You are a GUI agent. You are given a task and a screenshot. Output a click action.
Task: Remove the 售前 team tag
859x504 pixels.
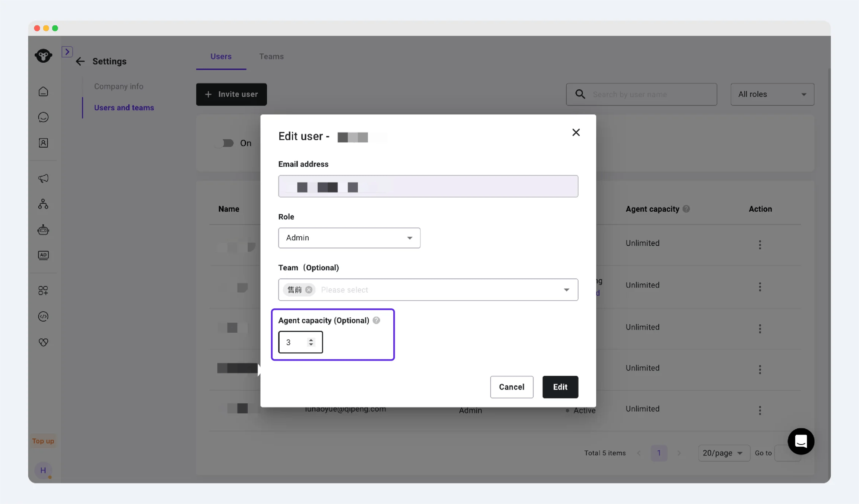coord(309,290)
